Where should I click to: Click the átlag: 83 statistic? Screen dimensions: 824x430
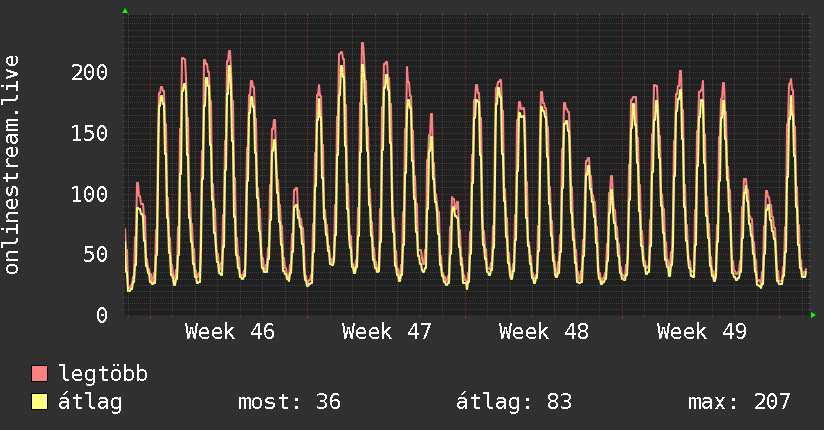click(513, 402)
